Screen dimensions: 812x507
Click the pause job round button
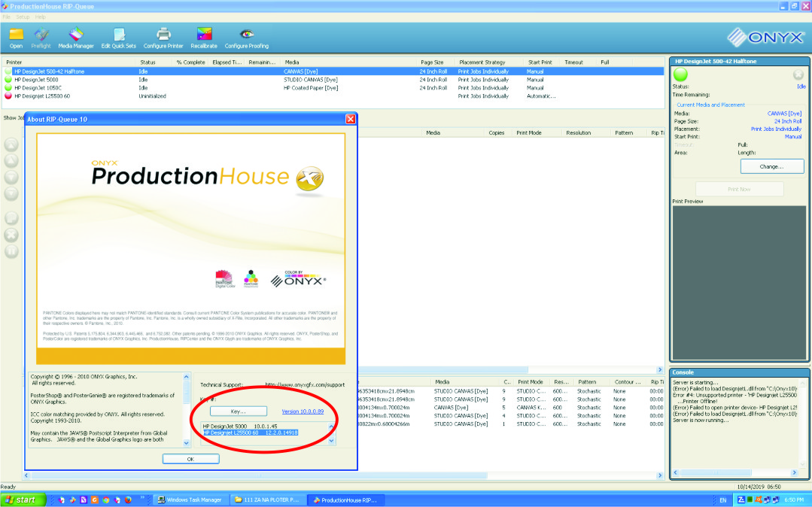11,251
